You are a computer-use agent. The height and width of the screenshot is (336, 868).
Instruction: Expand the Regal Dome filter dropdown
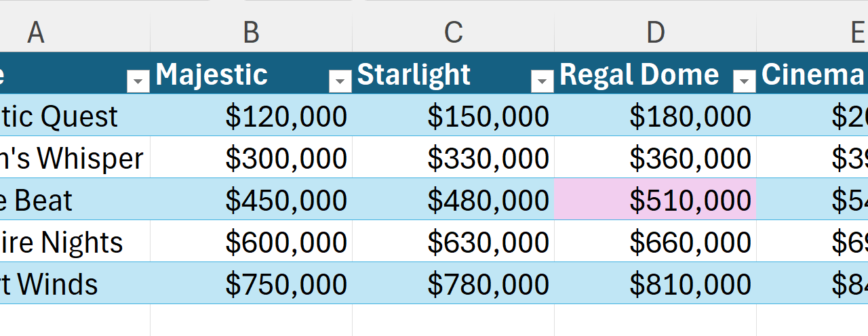744,82
